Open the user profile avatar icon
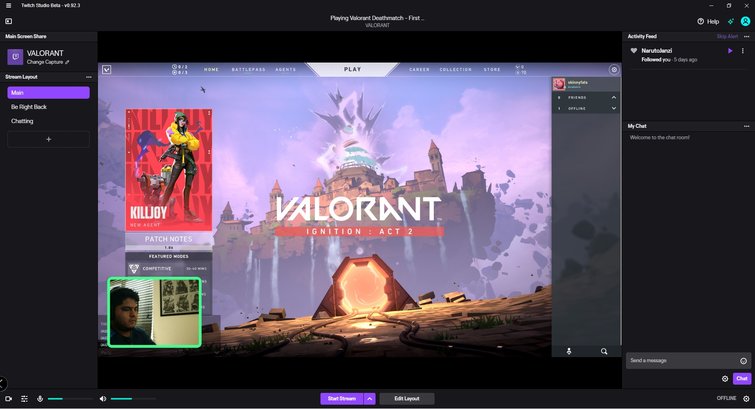Screen dimensions: 755x409 pos(745,21)
